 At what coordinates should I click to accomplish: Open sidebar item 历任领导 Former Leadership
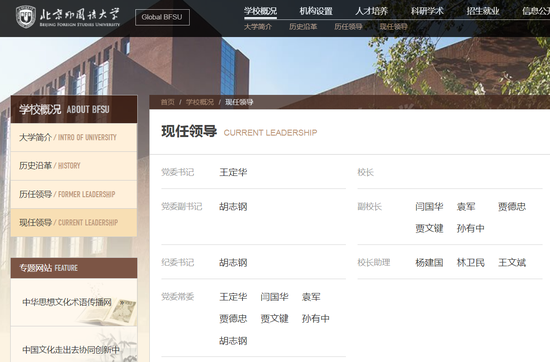tap(74, 194)
